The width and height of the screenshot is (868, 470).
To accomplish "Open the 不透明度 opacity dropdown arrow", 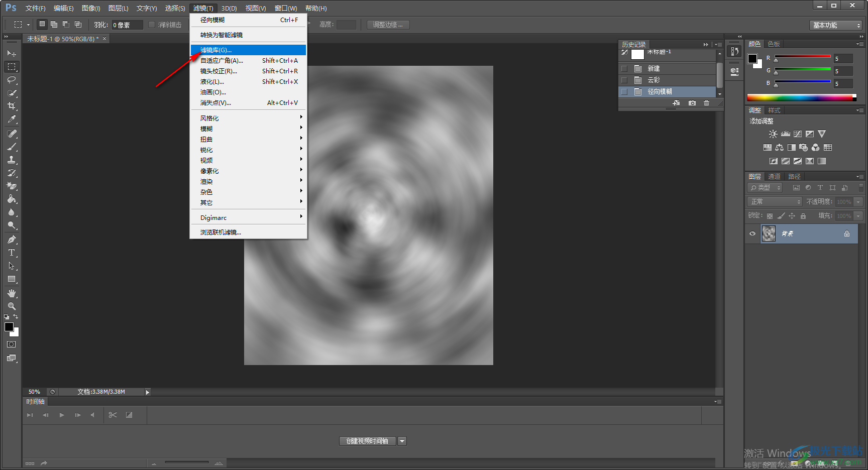I will (x=858, y=201).
